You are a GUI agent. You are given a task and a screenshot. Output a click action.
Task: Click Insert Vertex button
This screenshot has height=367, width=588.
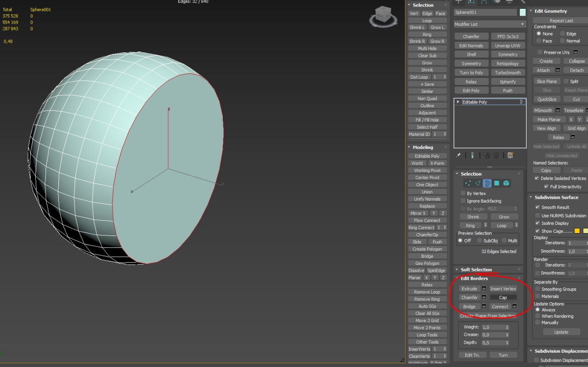point(503,289)
